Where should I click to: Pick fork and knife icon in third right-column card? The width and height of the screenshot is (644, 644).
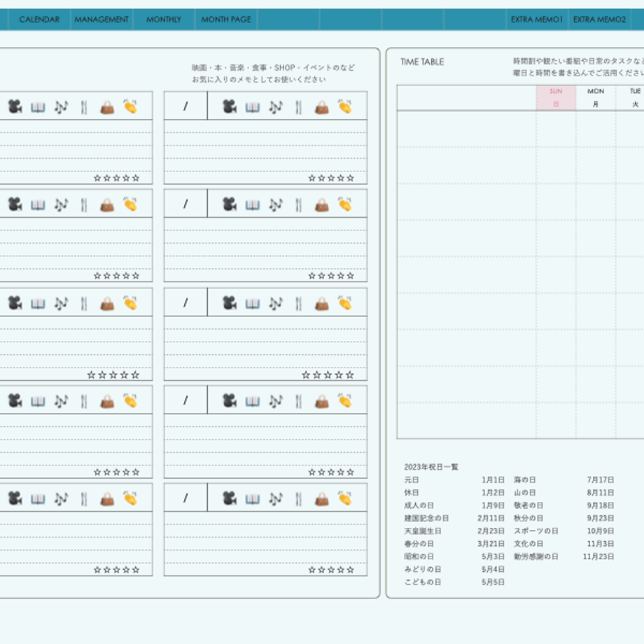tap(299, 304)
